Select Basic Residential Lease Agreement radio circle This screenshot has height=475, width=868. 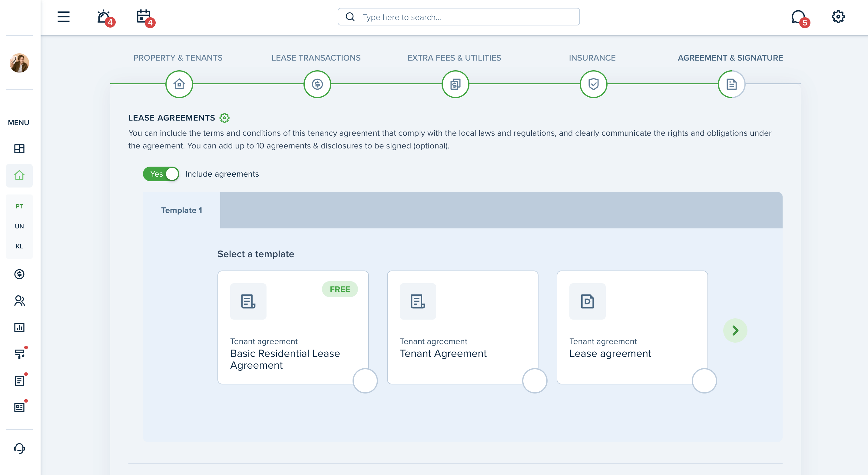click(x=365, y=380)
